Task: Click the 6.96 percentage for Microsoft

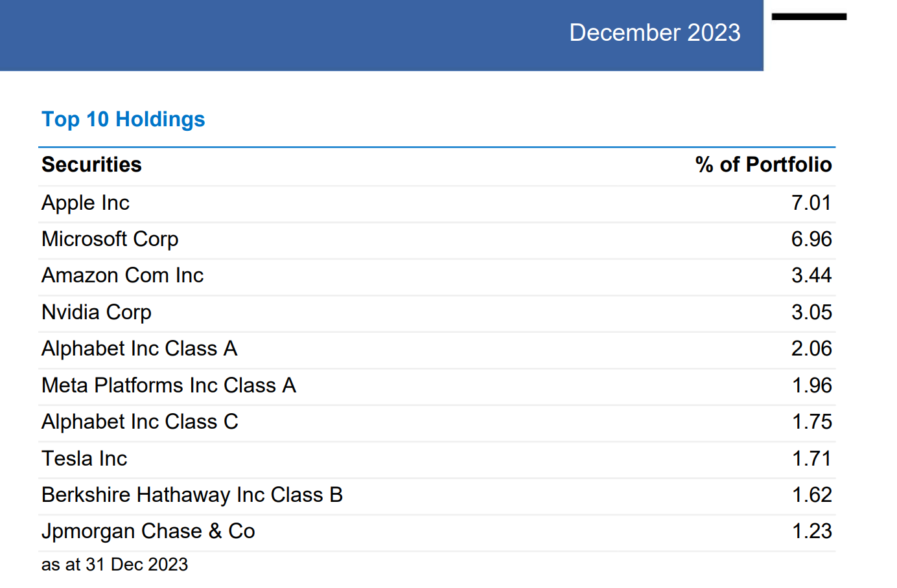Action: [x=811, y=239]
